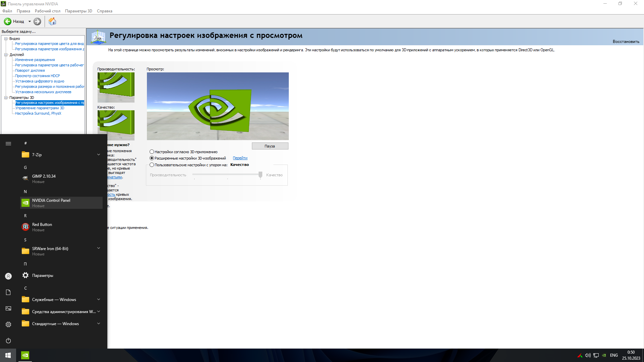The image size is (644, 362).
Task: Open 'Настройка Surround, PhysX' task
Action: pos(38,113)
